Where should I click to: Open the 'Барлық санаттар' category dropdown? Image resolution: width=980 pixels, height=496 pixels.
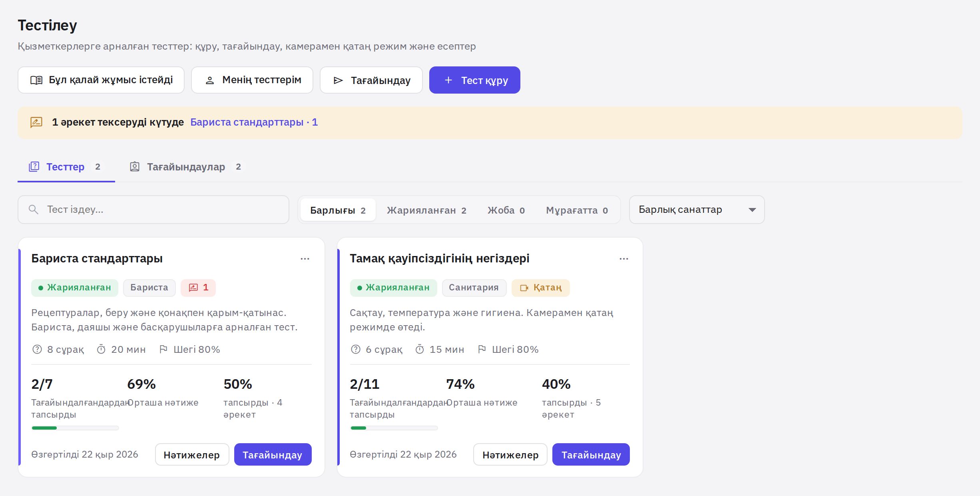(x=697, y=210)
